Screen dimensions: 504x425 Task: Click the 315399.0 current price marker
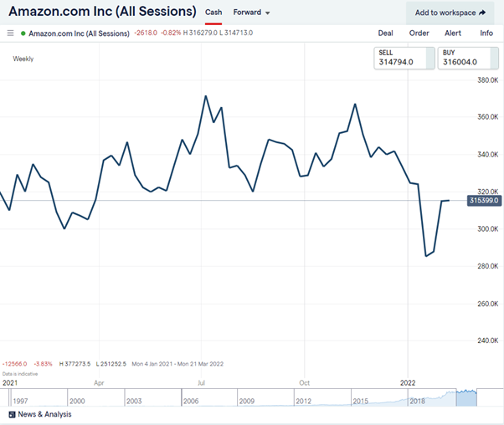click(x=484, y=201)
